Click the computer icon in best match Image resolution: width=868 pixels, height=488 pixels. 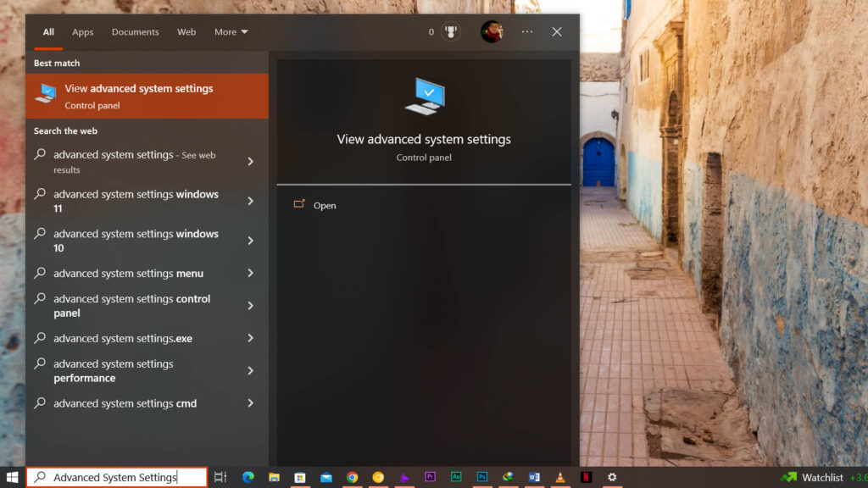tap(46, 93)
